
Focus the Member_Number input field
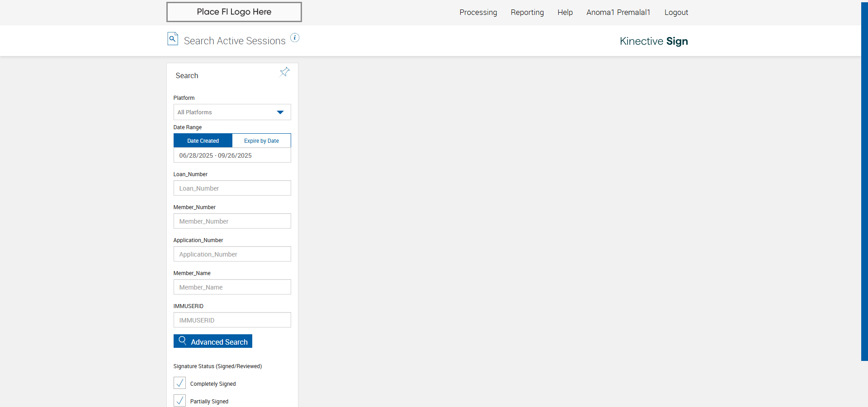[232, 221]
